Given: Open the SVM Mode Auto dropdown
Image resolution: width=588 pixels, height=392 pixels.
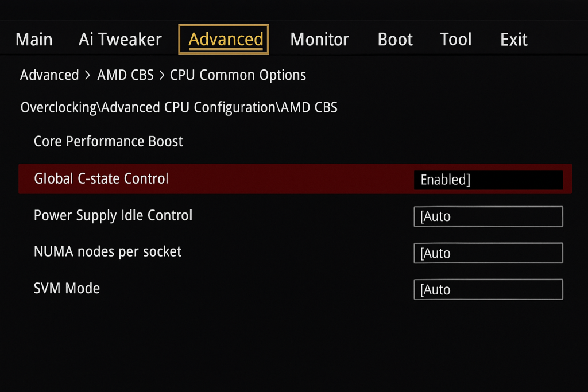Looking at the screenshot, I should tap(488, 290).
